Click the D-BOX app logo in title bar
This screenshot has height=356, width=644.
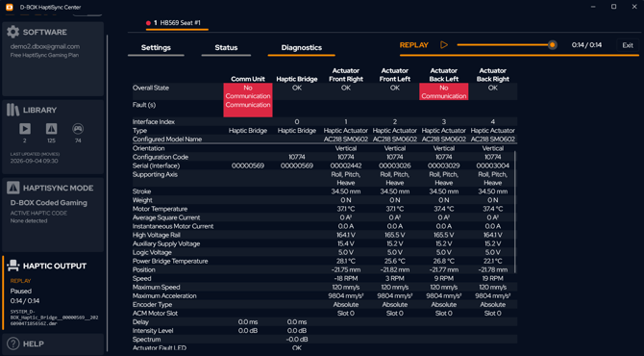(x=10, y=7)
